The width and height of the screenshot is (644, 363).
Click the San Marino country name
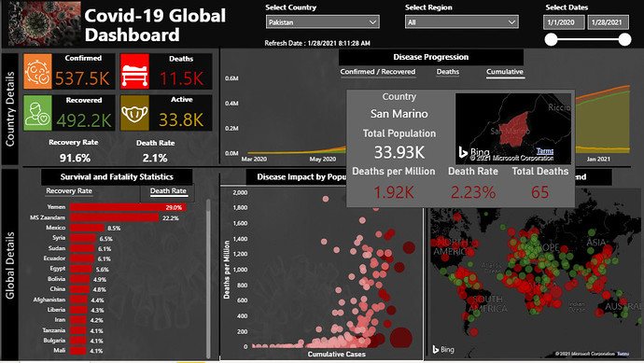pyautogui.click(x=399, y=114)
